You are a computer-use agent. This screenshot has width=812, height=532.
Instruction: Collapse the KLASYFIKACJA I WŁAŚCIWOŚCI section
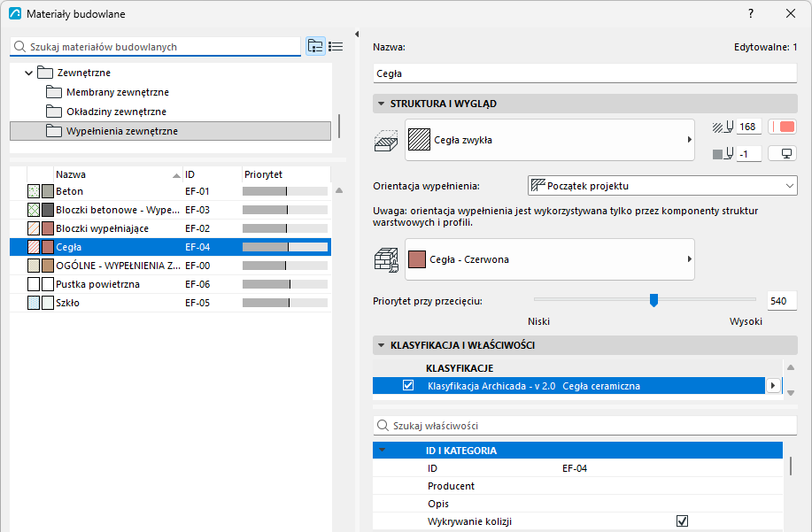click(381, 345)
